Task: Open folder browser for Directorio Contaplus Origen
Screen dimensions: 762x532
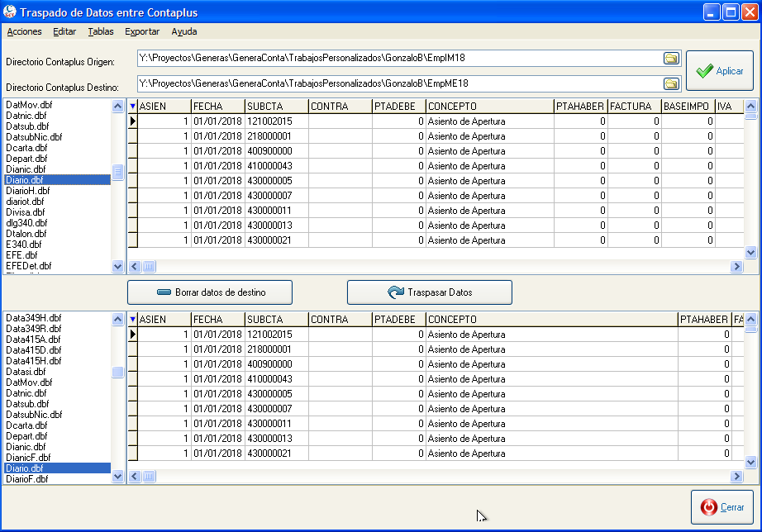Action: (x=671, y=59)
